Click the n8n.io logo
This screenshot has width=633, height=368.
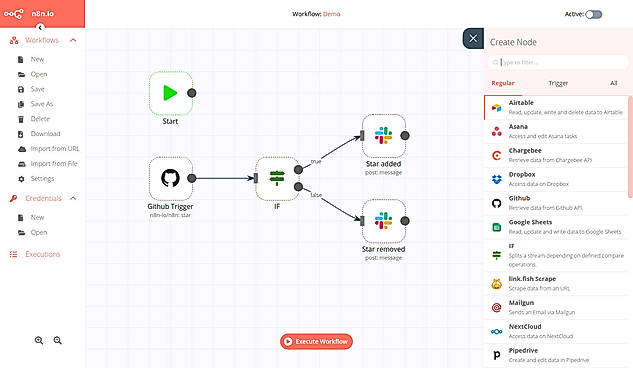[29, 14]
